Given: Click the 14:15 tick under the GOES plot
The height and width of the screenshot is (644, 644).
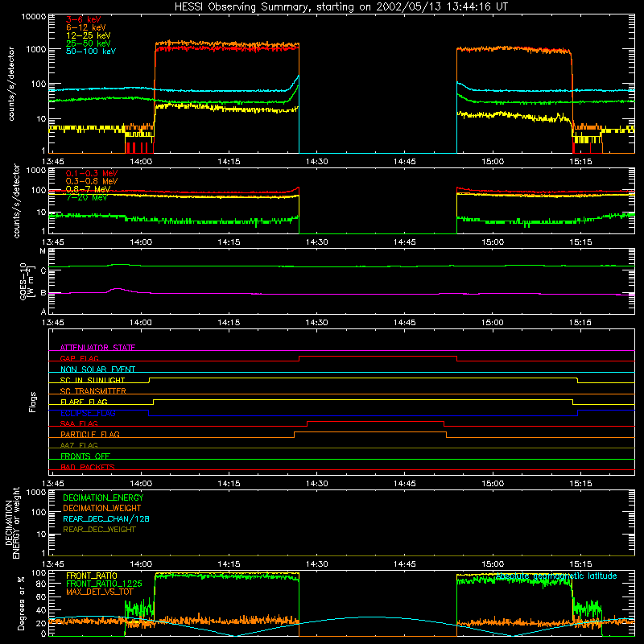Looking at the screenshot, I should [229, 323].
